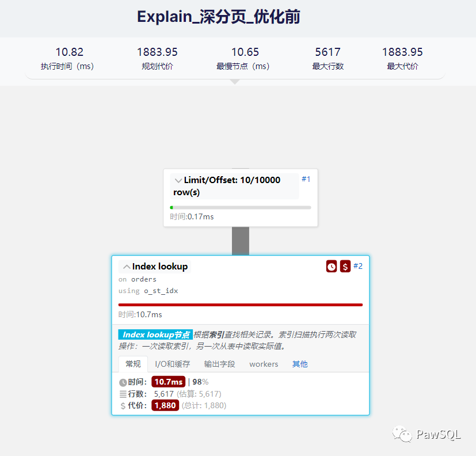Click the red dollar cost badge
Image resolution: width=476 pixels, height=456 pixels.
pos(345,267)
